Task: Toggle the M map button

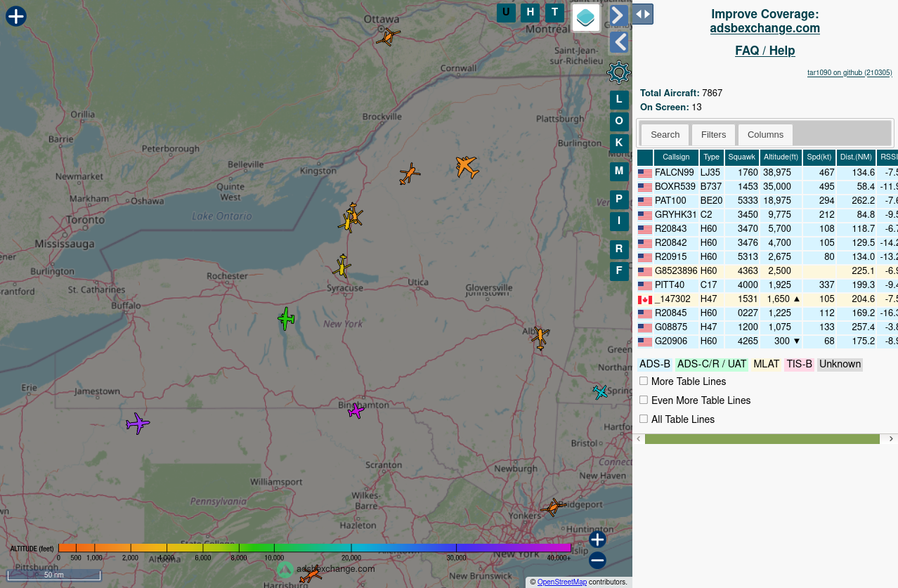Action: click(619, 171)
